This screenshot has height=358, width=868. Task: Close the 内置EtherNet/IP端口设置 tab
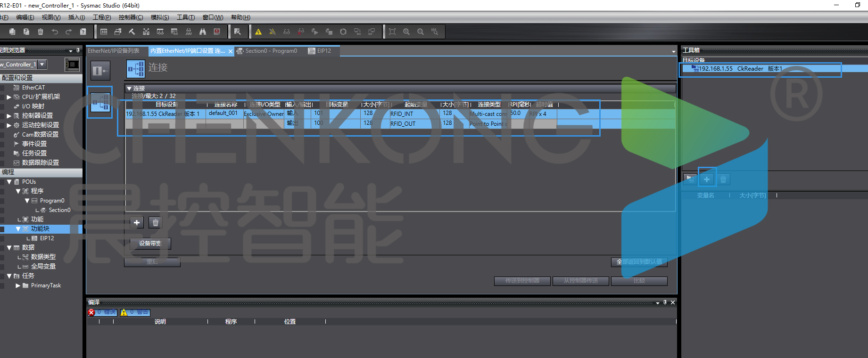tap(231, 51)
